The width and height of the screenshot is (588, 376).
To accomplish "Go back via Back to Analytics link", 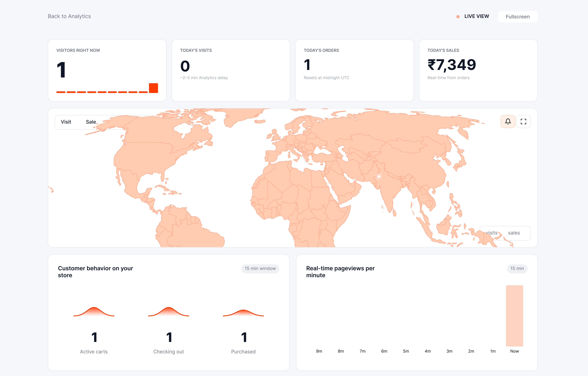I will click(x=69, y=16).
